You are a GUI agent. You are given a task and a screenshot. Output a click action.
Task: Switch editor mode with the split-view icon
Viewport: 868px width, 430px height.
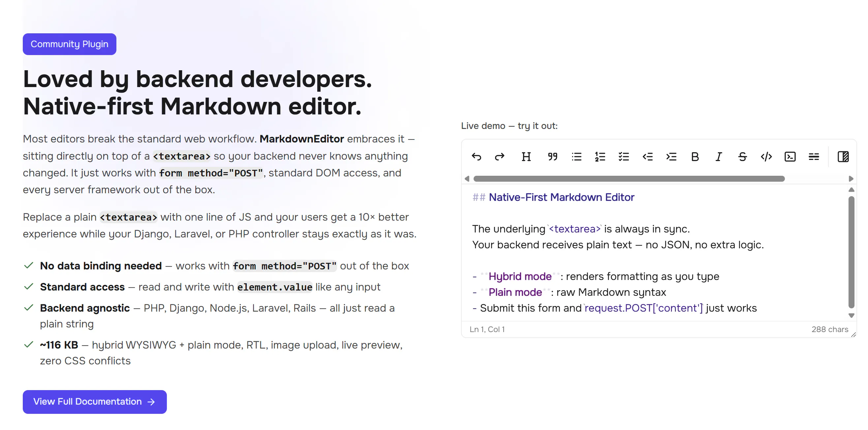click(x=843, y=157)
